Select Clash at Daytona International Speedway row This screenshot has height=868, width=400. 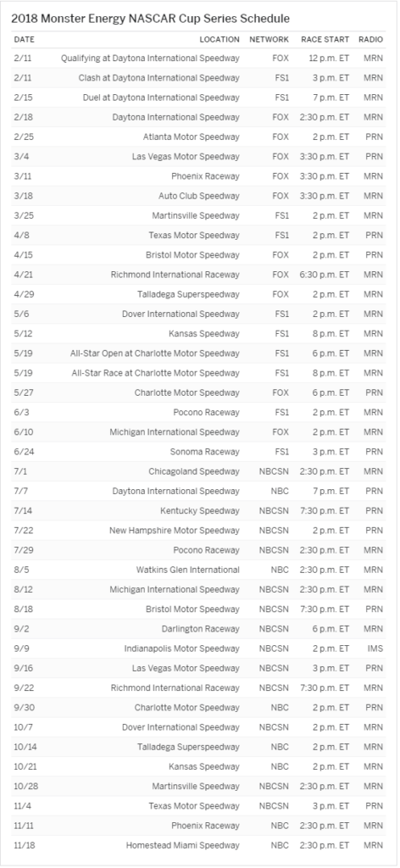coord(198,78)
